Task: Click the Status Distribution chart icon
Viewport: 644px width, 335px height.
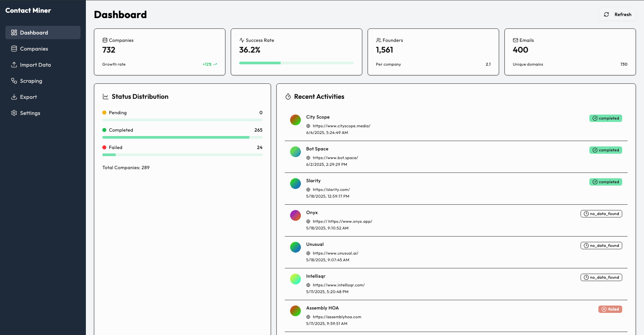Action: tap(105, 96)
